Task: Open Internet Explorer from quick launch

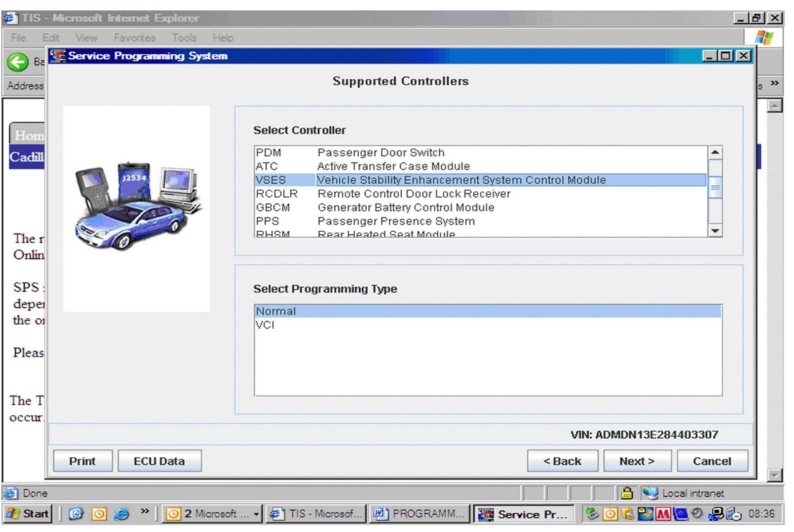Action: point(122,514)
